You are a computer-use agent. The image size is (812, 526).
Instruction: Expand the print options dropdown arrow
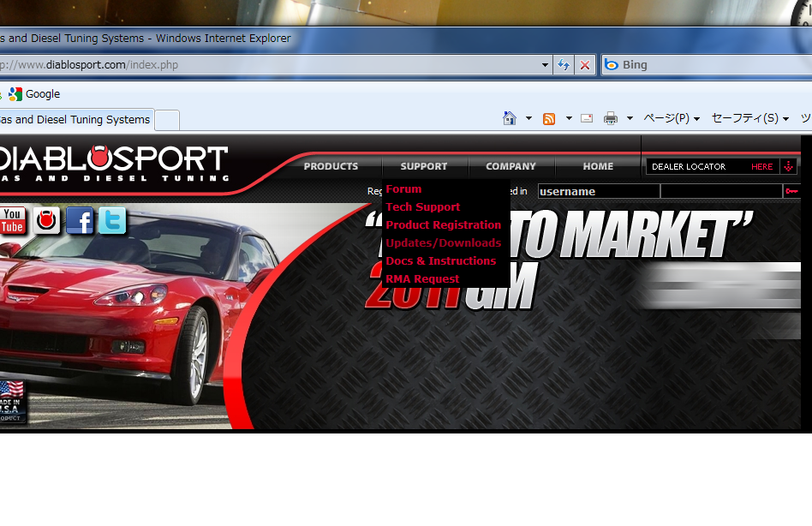click(630, 118)
